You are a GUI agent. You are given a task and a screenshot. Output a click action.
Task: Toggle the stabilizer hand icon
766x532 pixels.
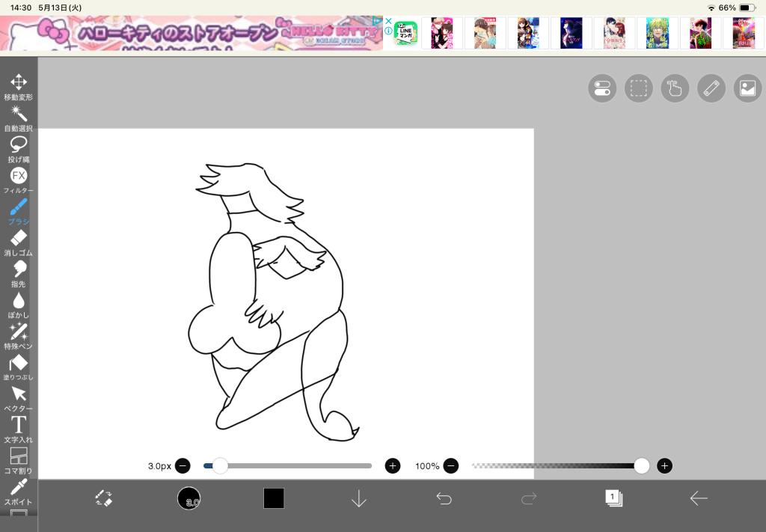click(674, 88)
